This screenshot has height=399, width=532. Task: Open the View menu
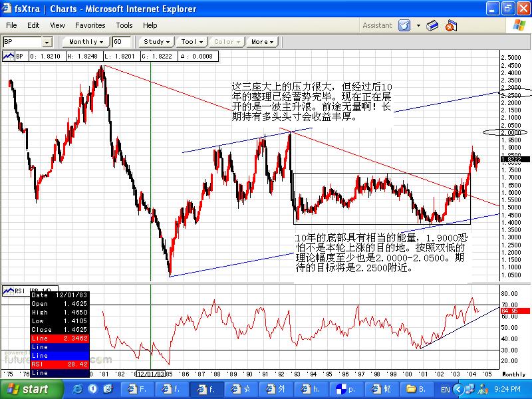[57, 25]
